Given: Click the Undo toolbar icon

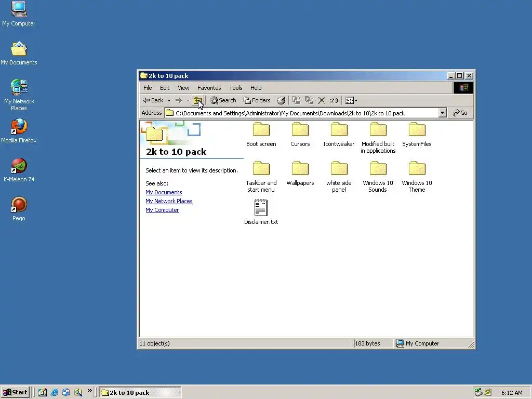Looking at the screenshot, I should [334, 100].
